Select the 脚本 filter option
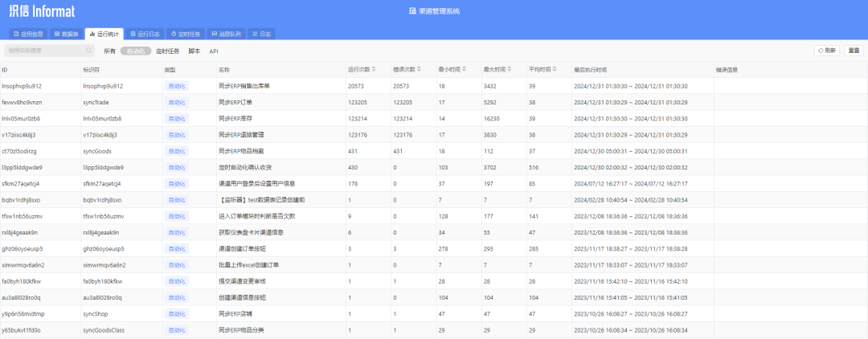868x339 pixels. pos(194,51)
